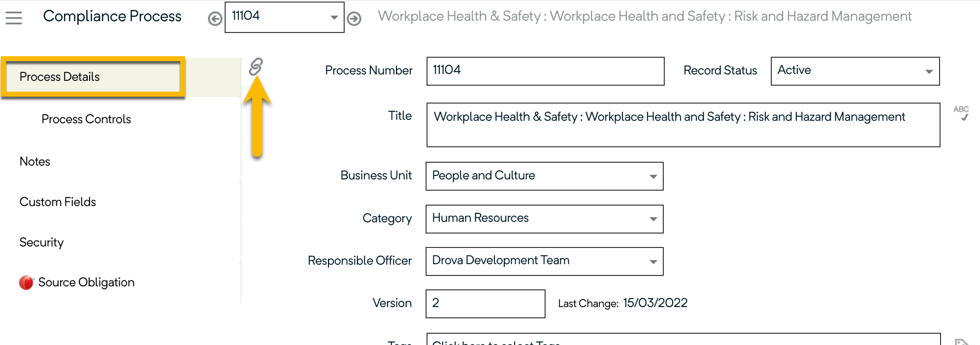Click the Version number field
Image resolution: width=980 pixels, height=345 pixels.
485,304
